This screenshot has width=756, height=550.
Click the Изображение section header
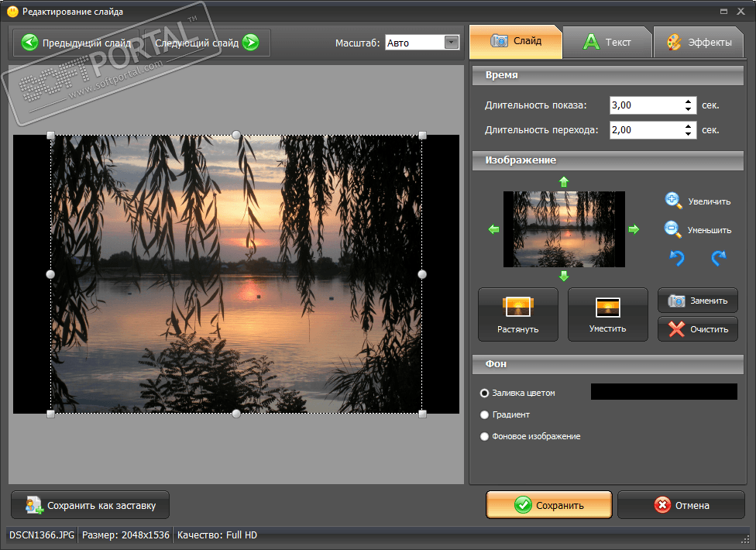point(607,160)
